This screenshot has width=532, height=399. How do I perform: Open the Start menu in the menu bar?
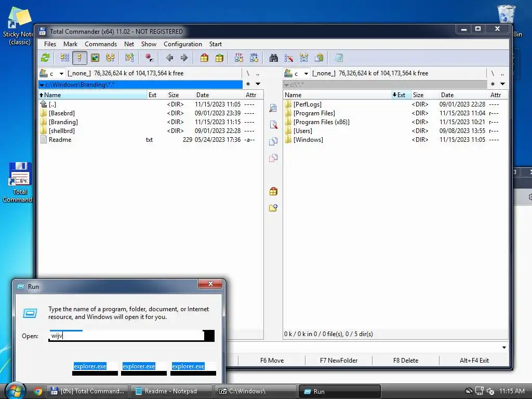click(x=216, y=44)
